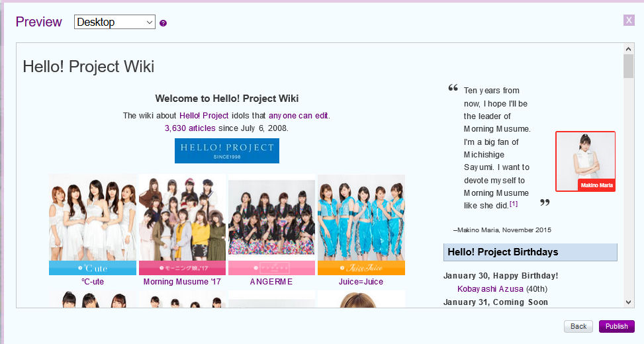Close the Preview dialog with X

[x=629, y=20]
